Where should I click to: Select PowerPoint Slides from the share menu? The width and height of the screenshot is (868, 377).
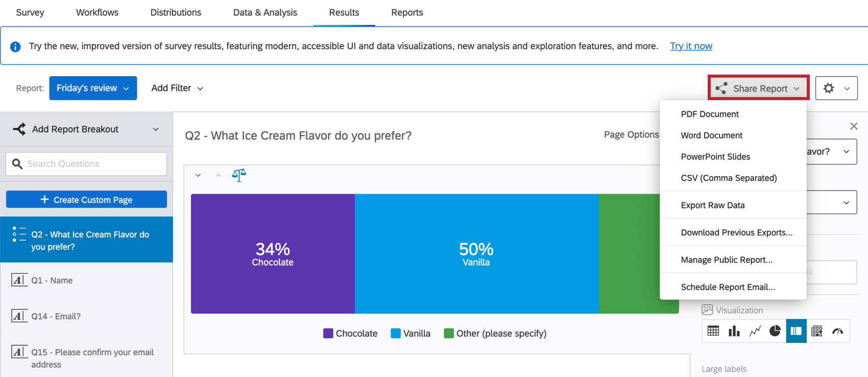(715, 156)
